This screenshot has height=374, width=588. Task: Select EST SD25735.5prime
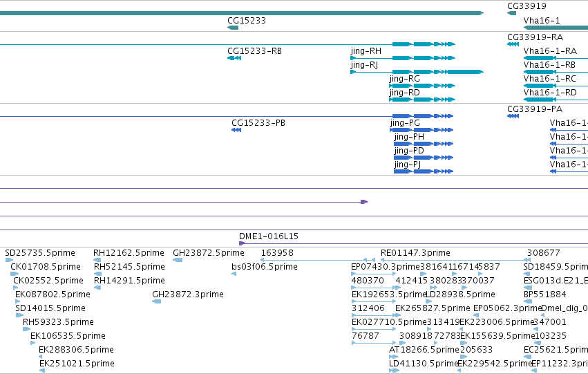40,253
